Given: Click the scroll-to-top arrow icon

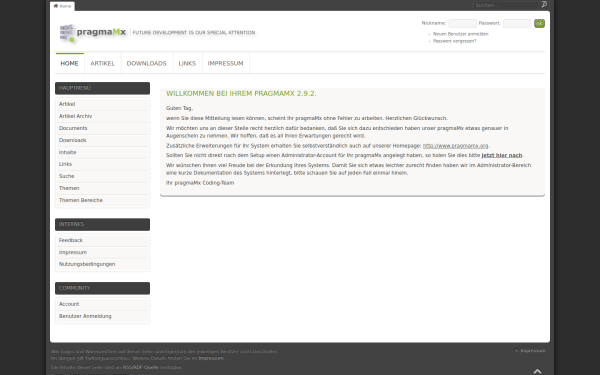Looking at the screenshot, I should coord(537,371).
